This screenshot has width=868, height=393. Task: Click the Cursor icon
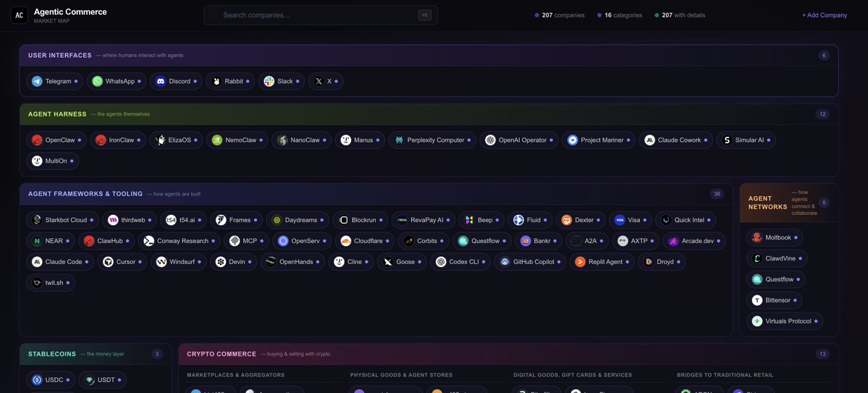(108, 262)
